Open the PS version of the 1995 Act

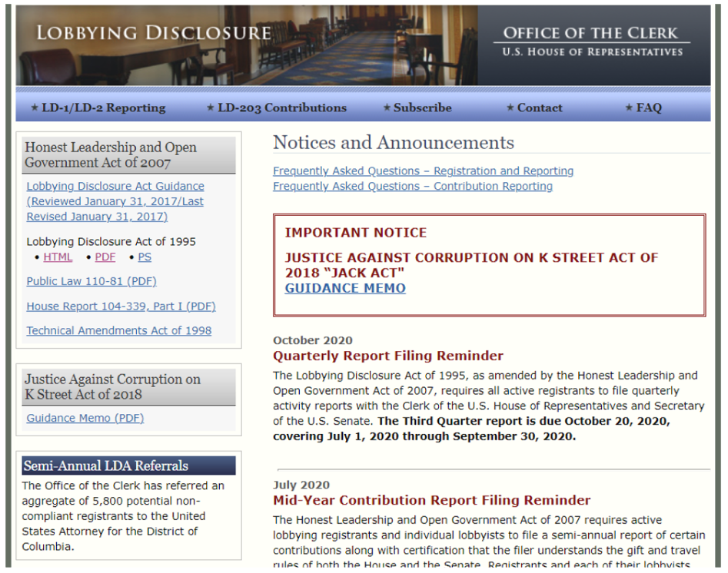145,257
